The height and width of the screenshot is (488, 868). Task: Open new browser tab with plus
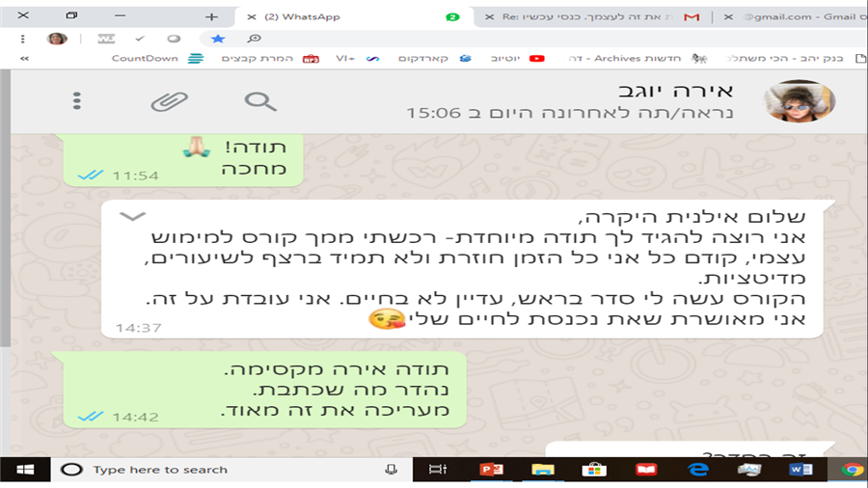[211, 17]
